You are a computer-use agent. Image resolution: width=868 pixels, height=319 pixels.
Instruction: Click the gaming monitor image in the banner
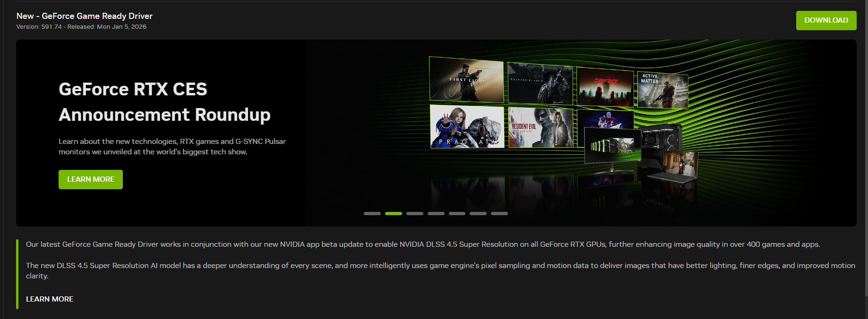click(x=613, y=150)
